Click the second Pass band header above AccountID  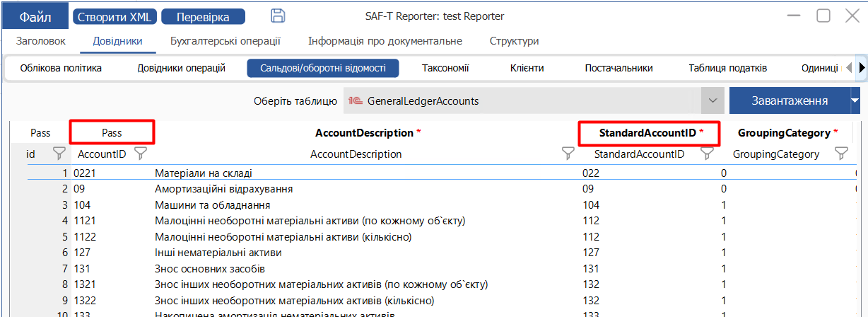(112, 133)
